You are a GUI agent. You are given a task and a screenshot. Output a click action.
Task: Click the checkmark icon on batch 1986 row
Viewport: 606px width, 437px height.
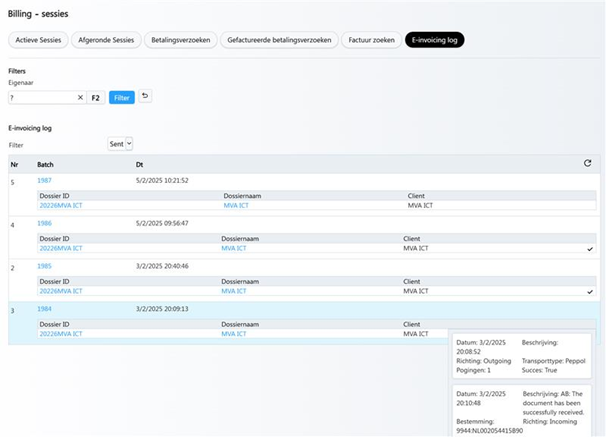pos(590,249)
